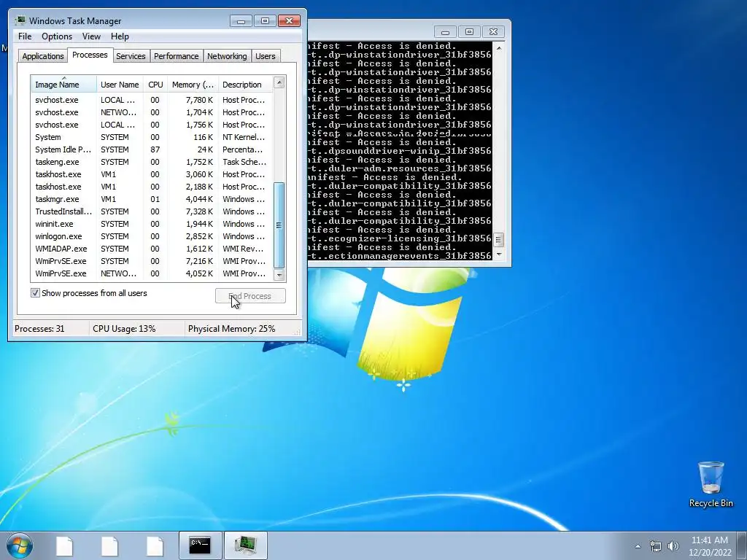Select the System process row
Image resolution: width=747 pixels, height=560 pixels.
coord(152,137)
